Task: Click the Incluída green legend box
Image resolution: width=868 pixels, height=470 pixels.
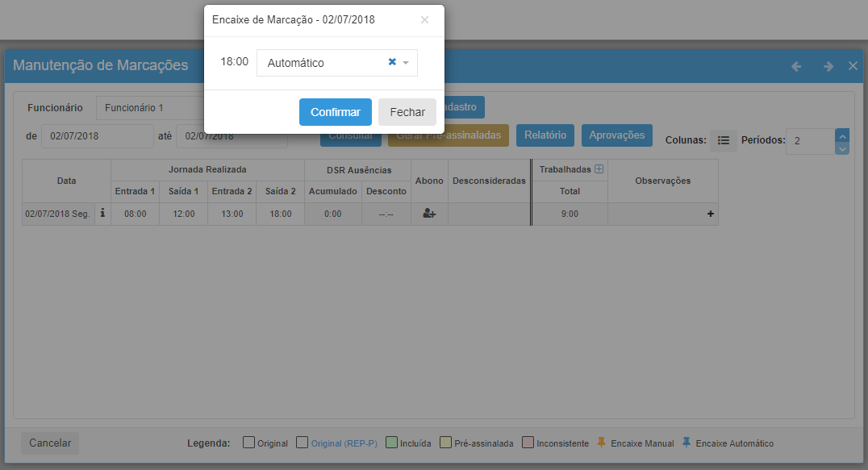Action: click(391, 443)
